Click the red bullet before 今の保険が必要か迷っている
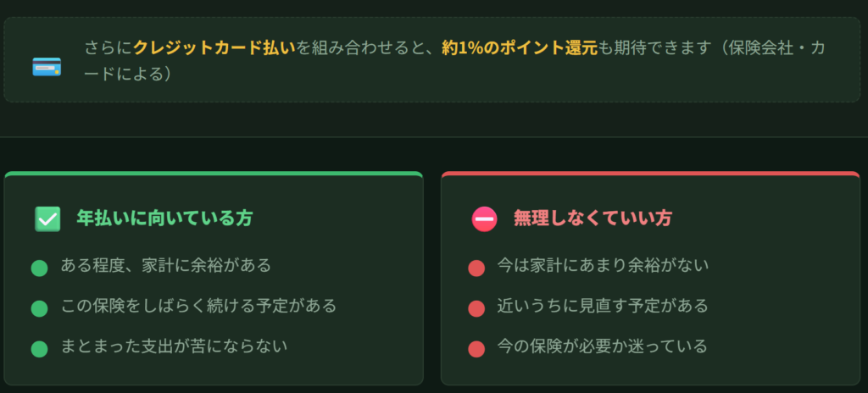The height and width of the screenshot is (393, 868). [476, 348]
